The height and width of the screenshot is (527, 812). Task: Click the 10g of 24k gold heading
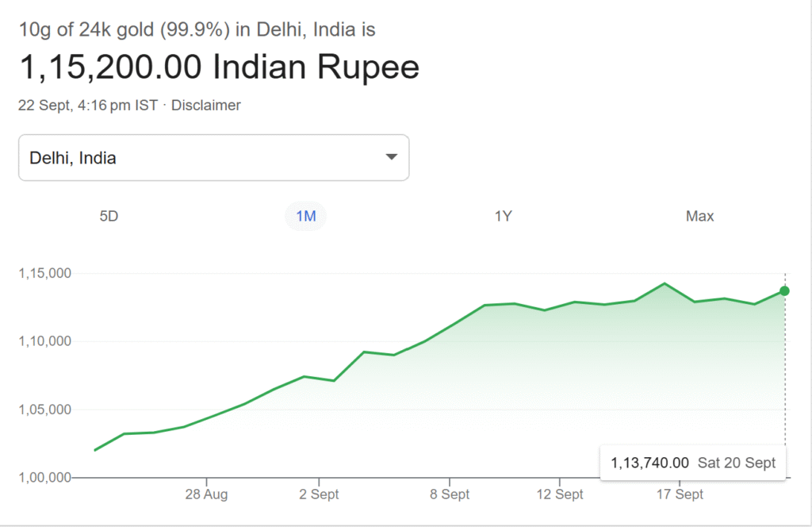197,30
